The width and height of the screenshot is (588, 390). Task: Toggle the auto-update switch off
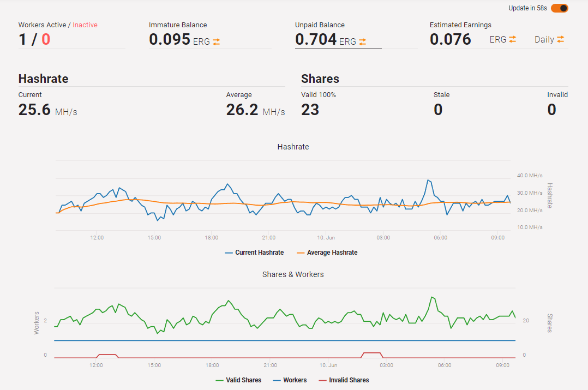tap(560, 8)
